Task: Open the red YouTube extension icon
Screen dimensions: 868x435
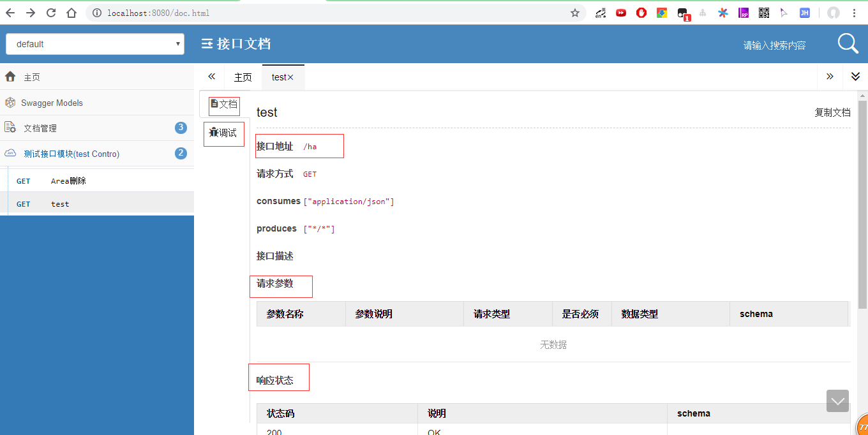Action: pos(621,13)
